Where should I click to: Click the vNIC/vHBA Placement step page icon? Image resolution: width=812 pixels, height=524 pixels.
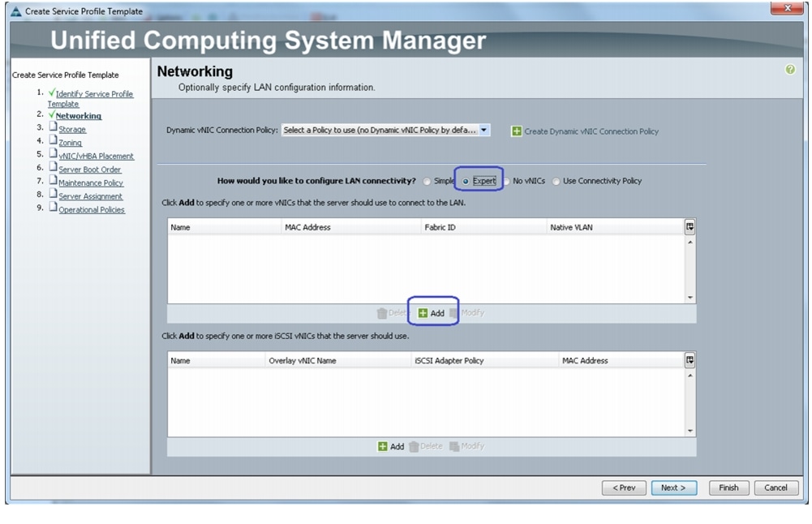(53, 153)
